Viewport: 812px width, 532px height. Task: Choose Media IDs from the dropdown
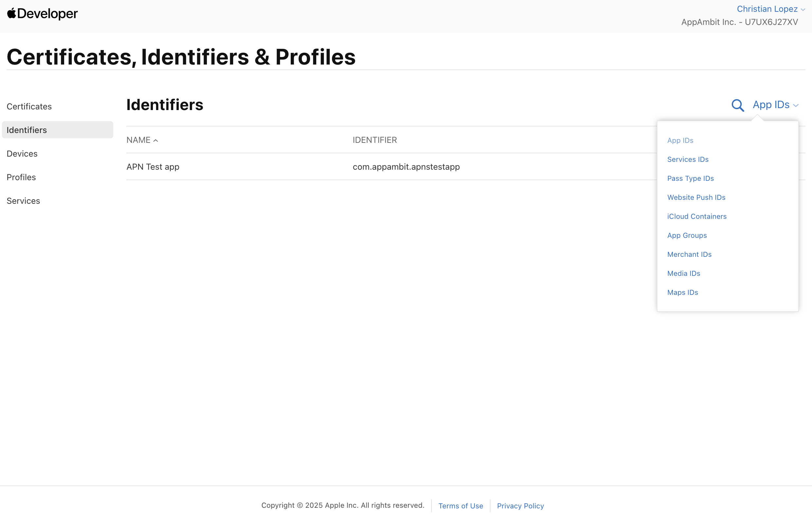tap(683, 273)
